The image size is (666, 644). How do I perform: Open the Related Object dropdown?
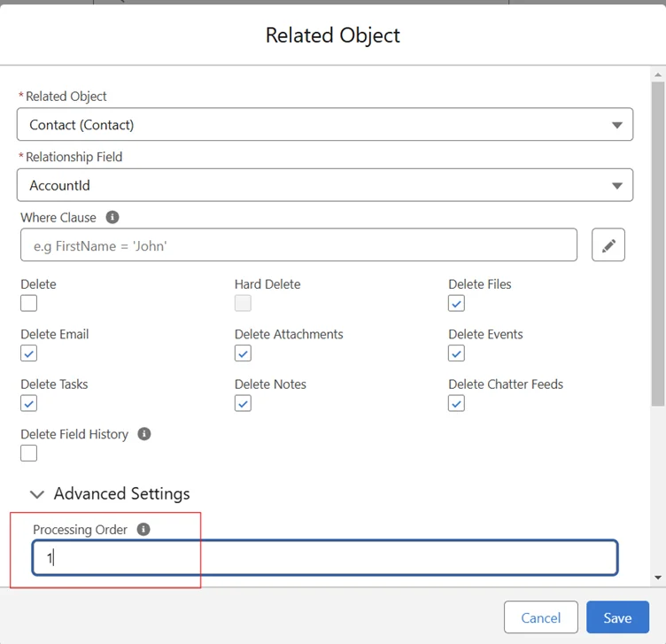[324, 125]
